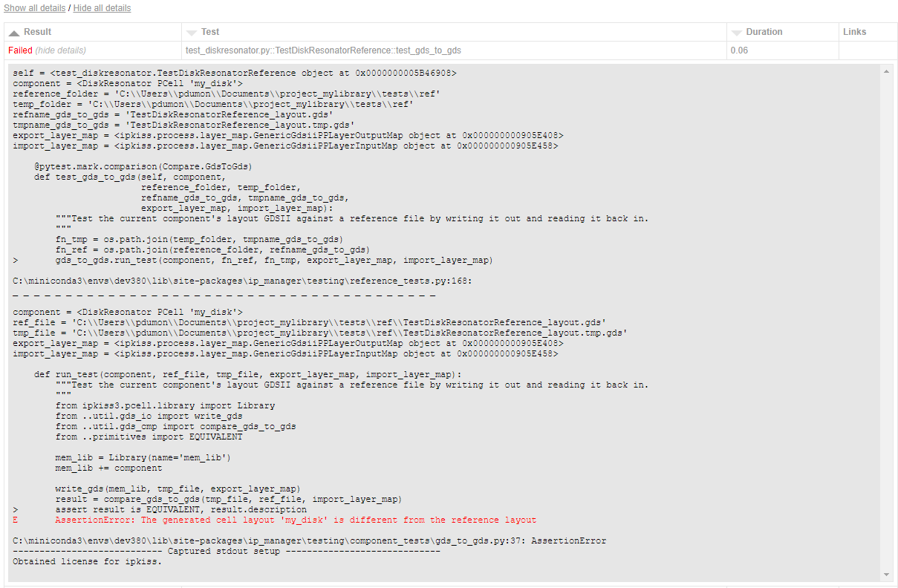Sort the table by Links column header
Image resolution: width=898 pixels, height=588 pixels.
(855, 32)
